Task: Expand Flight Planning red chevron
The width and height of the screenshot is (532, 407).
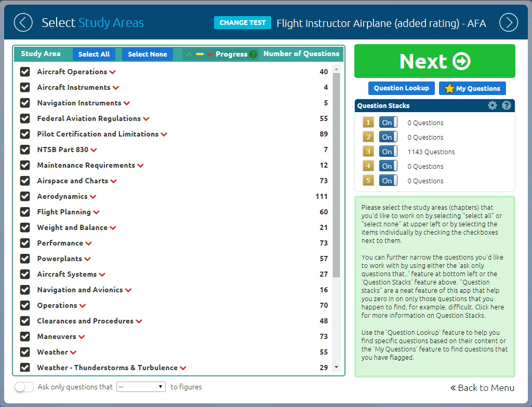Action: (96, 213)
